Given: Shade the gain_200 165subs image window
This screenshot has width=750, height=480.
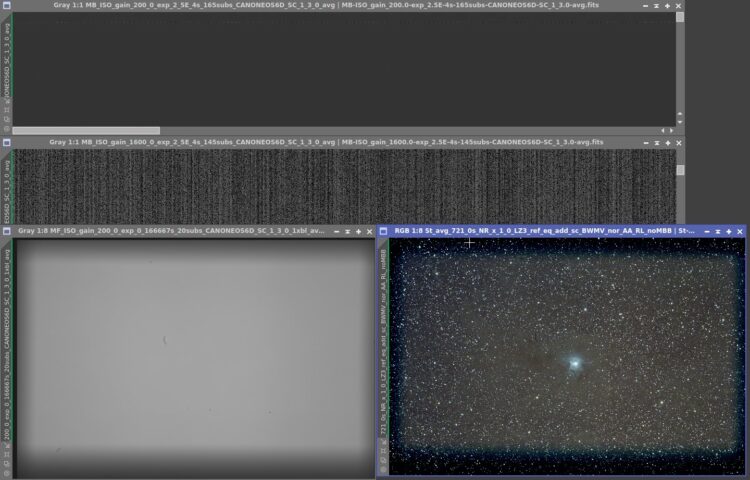Looking at the screenshot, I should point(656,6).
